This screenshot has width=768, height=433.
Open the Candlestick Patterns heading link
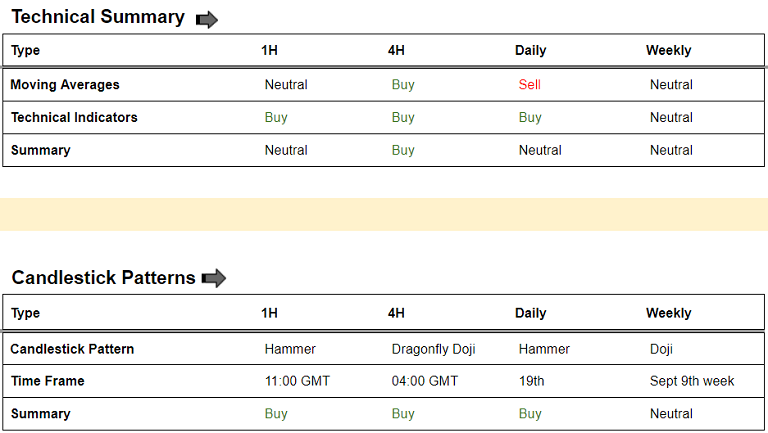click(103, 278)
